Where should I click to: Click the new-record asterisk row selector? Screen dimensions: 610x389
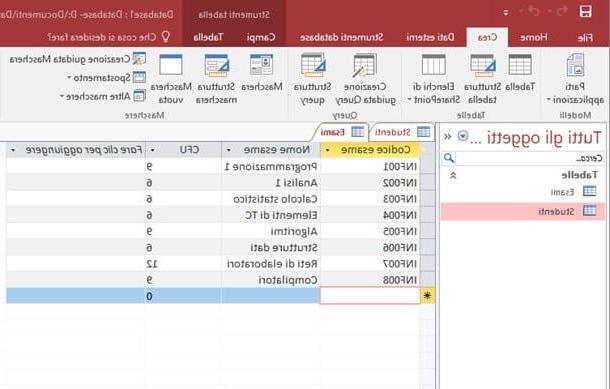click(427, 296)
